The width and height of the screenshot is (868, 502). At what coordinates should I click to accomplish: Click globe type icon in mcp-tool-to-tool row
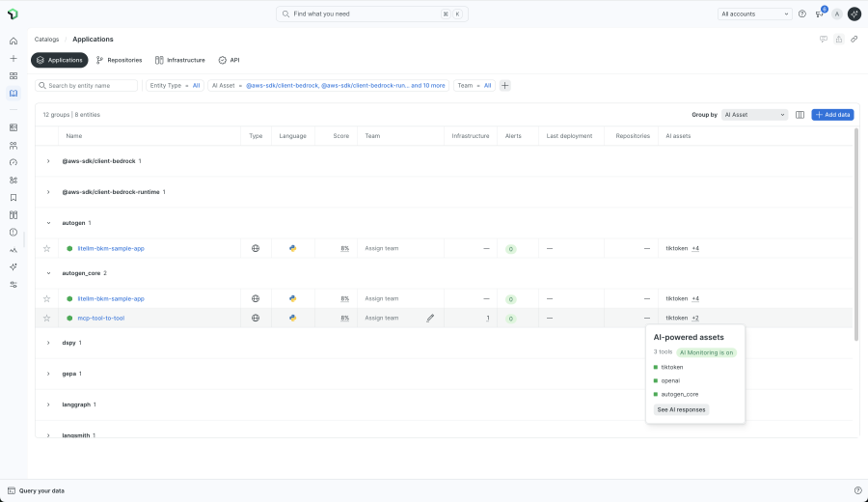(x=256, y=318)
